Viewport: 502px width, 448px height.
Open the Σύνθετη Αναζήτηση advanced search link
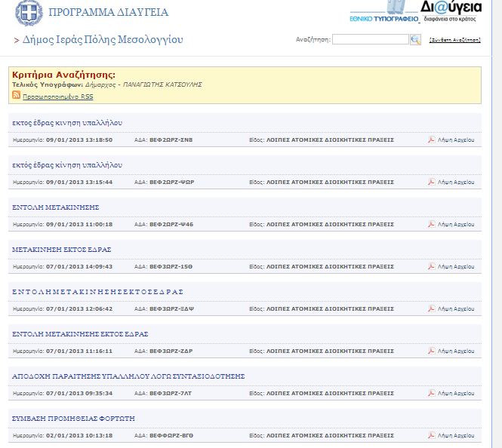[454, 40]
